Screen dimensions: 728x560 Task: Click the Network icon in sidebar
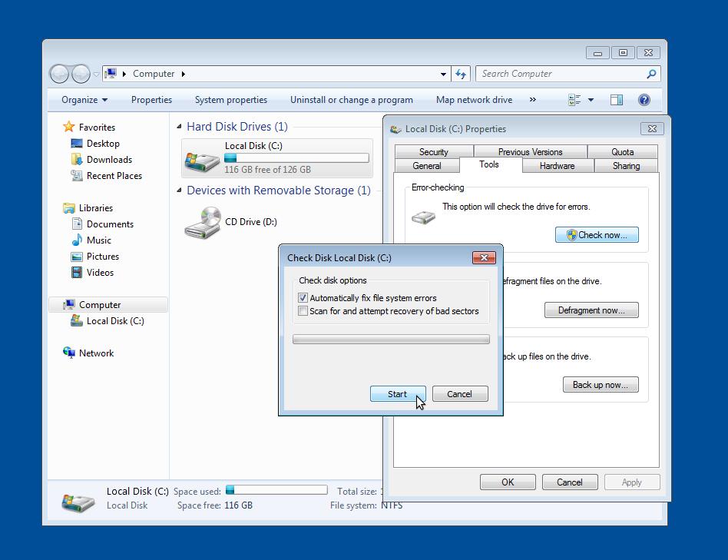(68, 353)
